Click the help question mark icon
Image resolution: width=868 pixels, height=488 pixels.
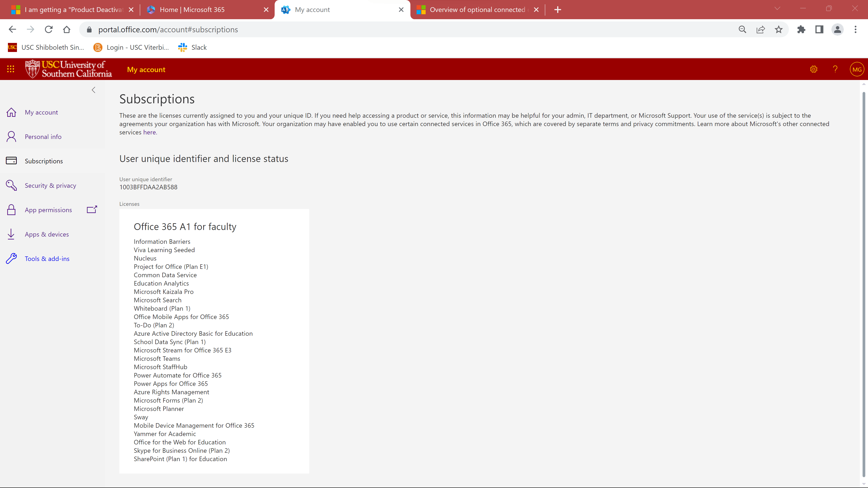point(835,69)
